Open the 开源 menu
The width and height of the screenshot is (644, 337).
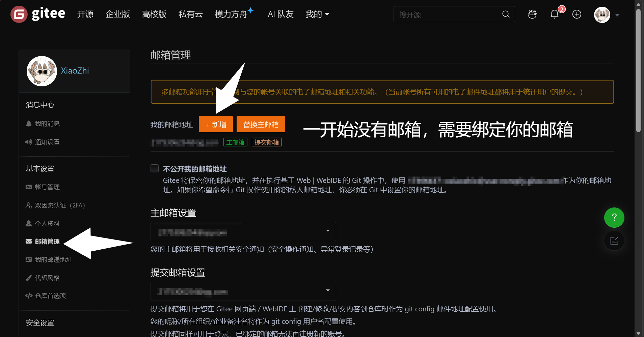[85, 14]
